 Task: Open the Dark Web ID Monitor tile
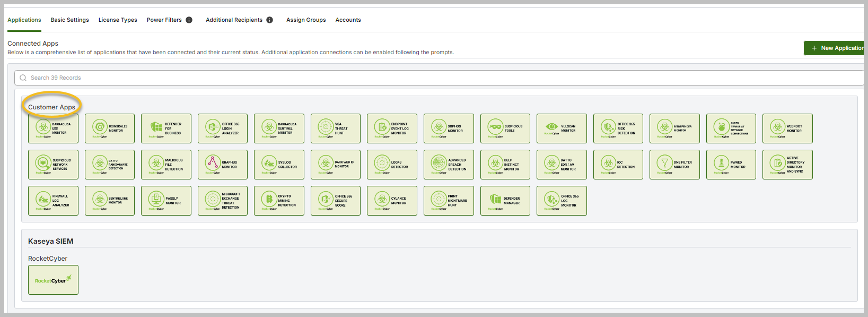coord(336,165)
